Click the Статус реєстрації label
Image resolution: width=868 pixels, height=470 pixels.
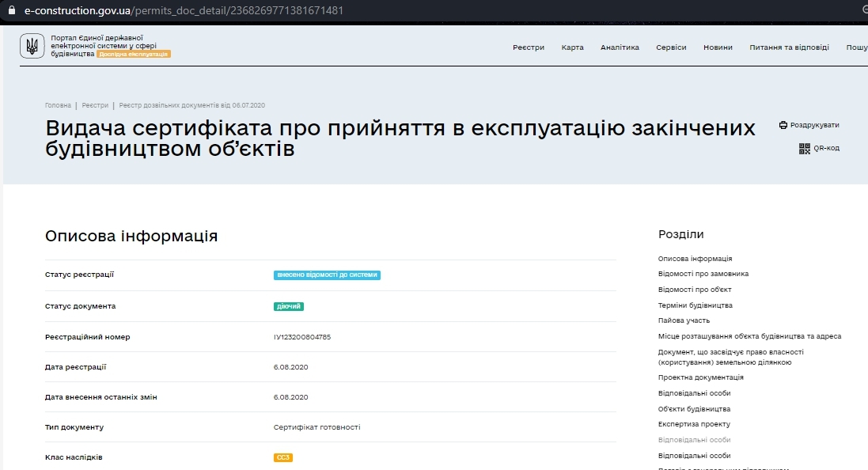(79, 275)
